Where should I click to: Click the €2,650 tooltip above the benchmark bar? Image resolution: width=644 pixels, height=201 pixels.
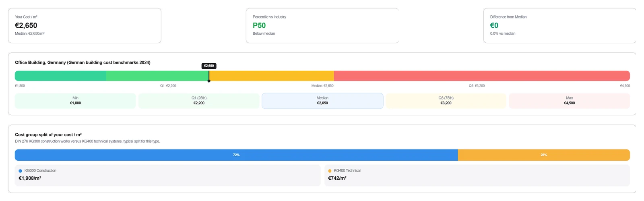coord(209,66)
